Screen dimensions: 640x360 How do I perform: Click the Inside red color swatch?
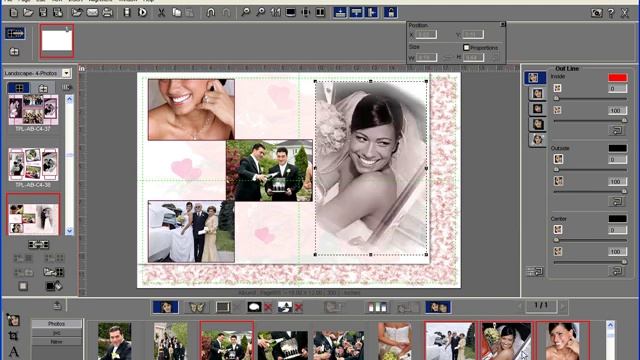tap(618, 78)
